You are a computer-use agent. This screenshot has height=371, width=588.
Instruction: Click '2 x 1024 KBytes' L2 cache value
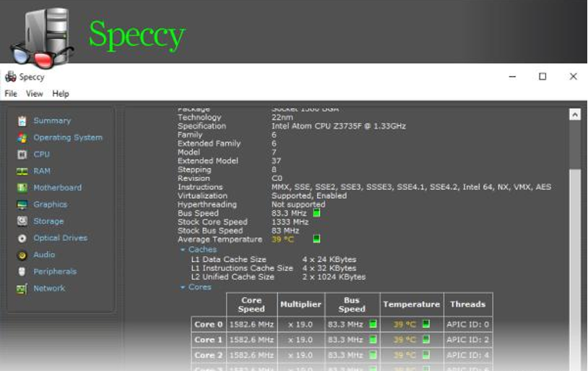pyautogui.click(x=334, y=277)
